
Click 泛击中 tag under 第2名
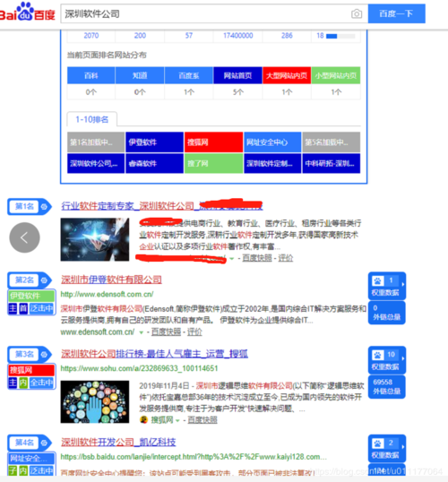point(41,308)
